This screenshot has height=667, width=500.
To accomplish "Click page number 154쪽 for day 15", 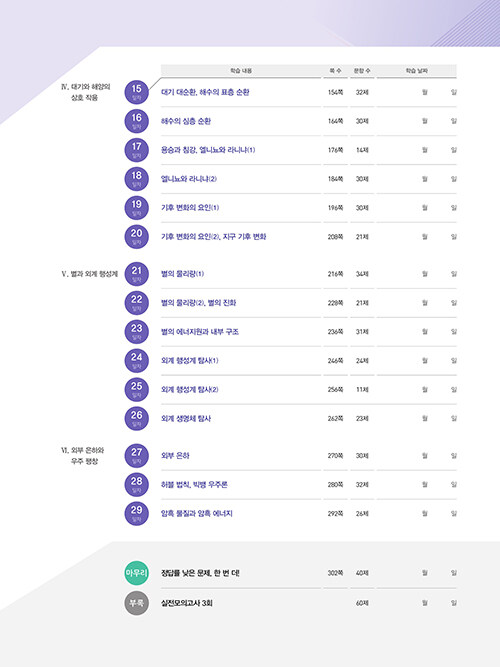I will tap(335, 92).
